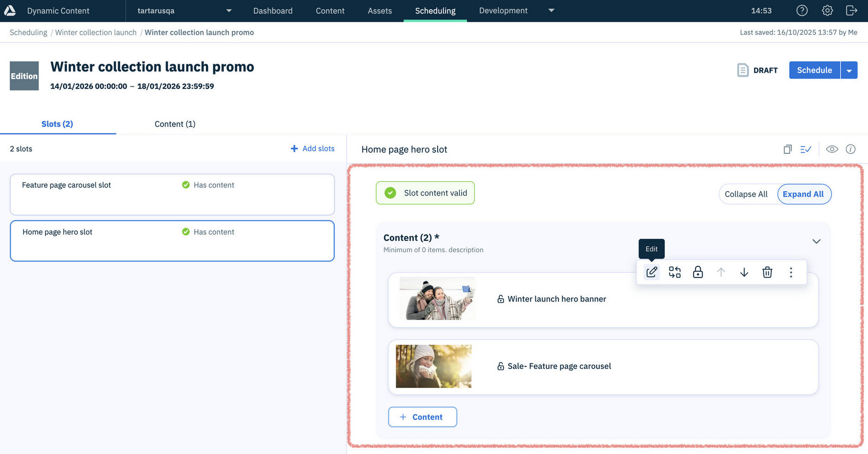Lock the Winter launch hero banner item
The image size is (868, 454).
point(698,272)
